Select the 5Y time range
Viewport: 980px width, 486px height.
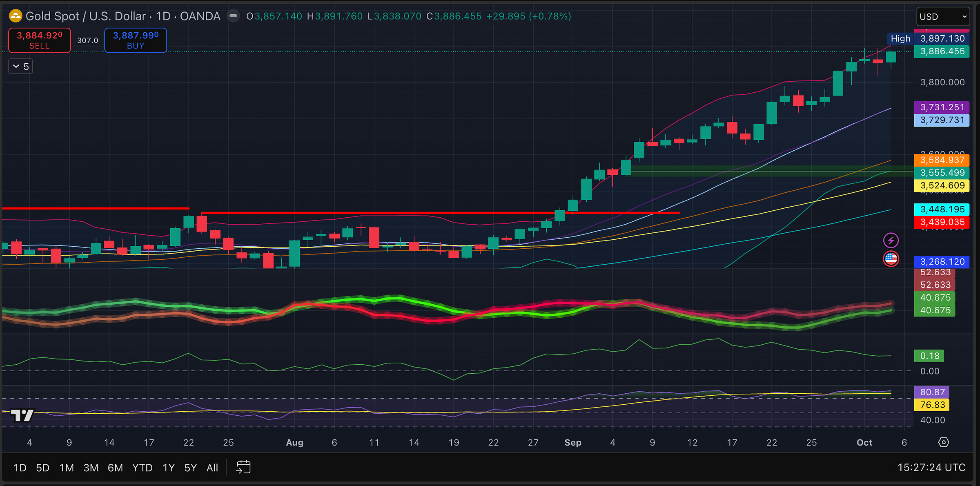(x=190, y=468)
